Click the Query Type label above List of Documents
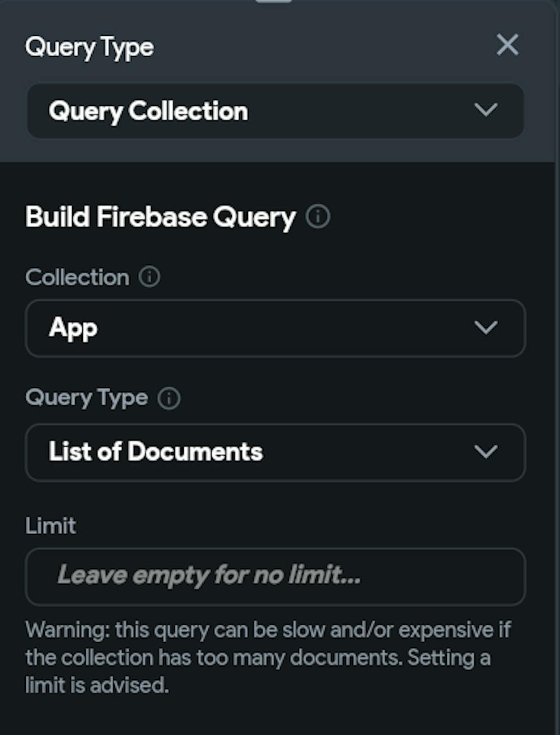This screenshot has width=560, height=735. click(x=87, y=398)
